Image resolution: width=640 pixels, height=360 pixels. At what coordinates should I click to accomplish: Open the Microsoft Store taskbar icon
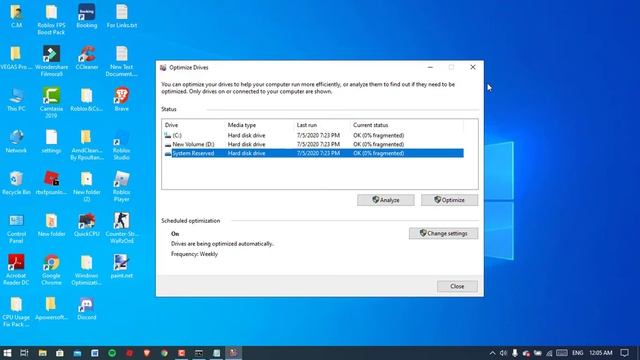coord(60,353)
